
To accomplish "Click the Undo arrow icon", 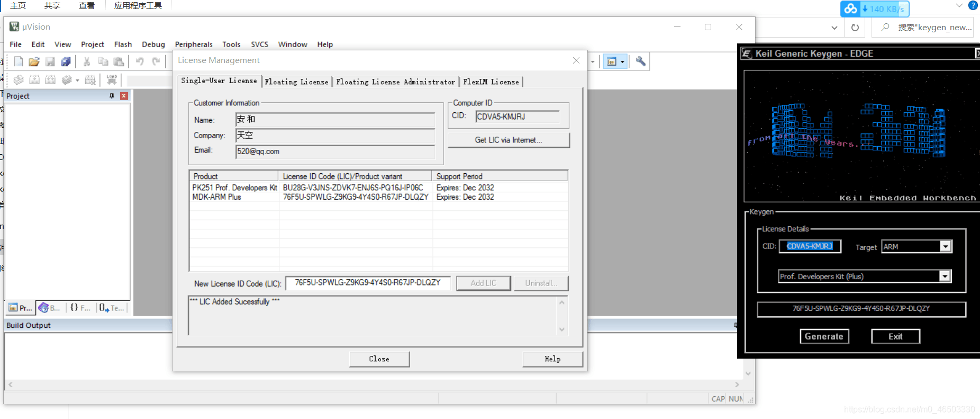I will click(x=140, y=62).
